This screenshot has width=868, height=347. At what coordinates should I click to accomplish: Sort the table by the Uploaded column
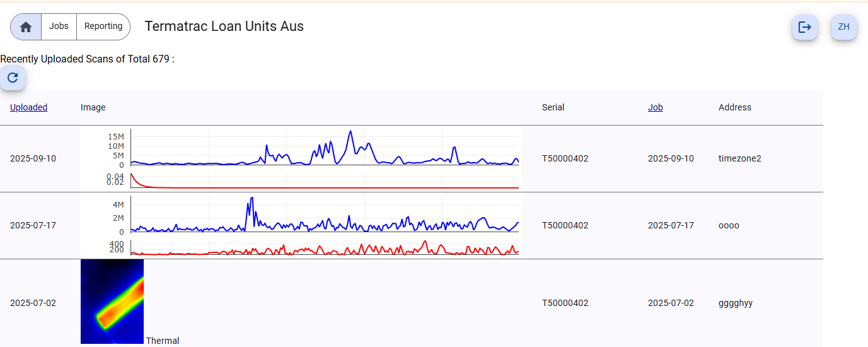point(28,107)
